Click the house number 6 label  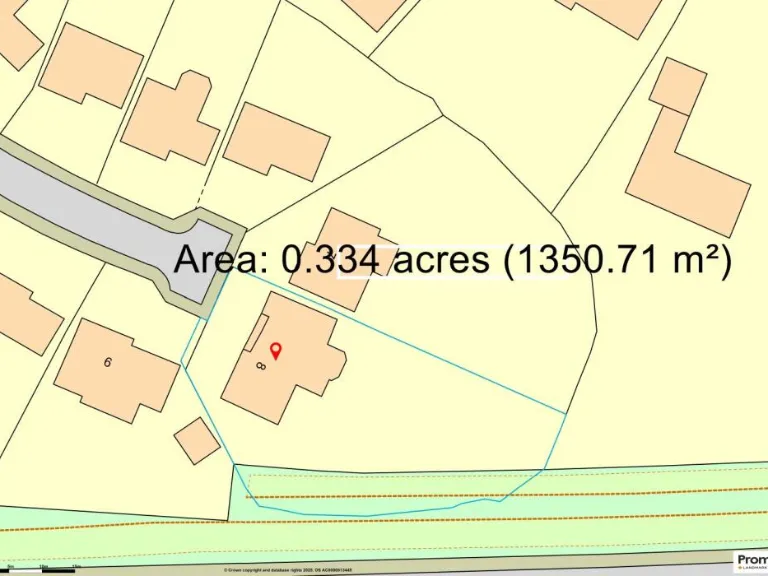[x=107, y=362]
